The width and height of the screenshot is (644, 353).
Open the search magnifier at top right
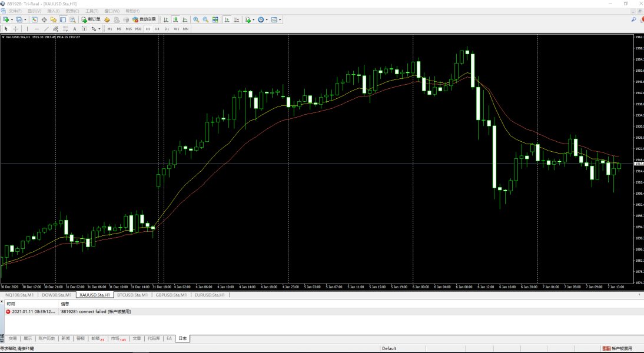tap(633, 19)
